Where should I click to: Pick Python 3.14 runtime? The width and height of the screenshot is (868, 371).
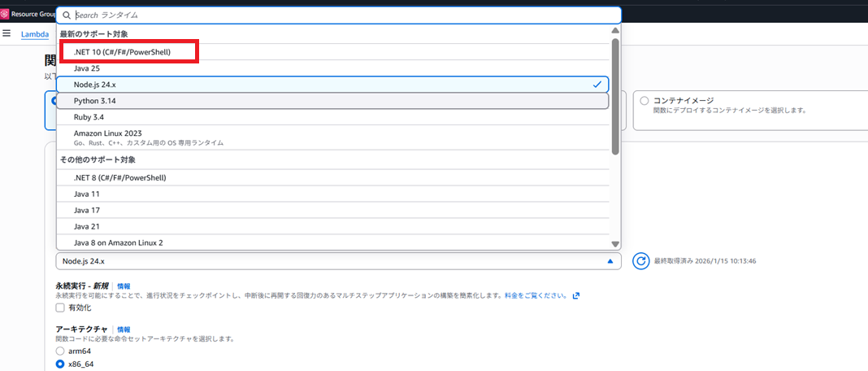pos(332,101)
